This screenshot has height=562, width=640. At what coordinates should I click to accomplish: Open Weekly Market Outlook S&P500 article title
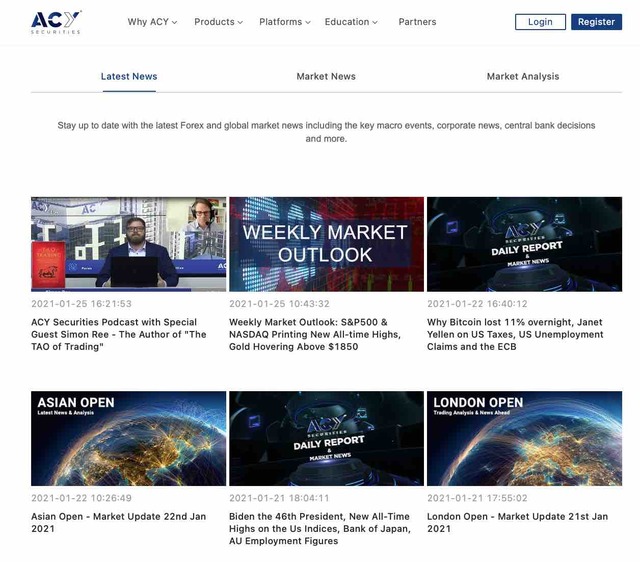pyautogui.click(x=315, y=334)
